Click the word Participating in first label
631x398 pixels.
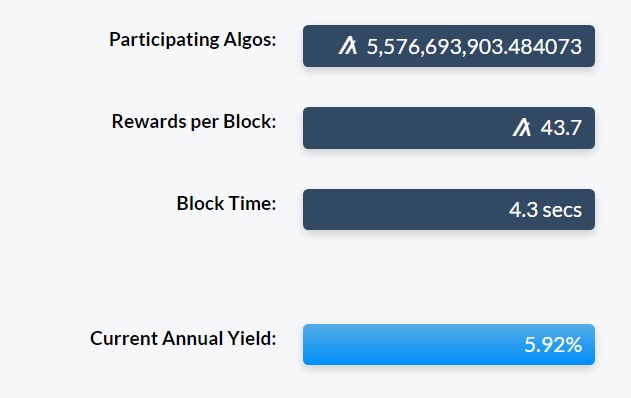pyautogui.click(x=164, y=40)
